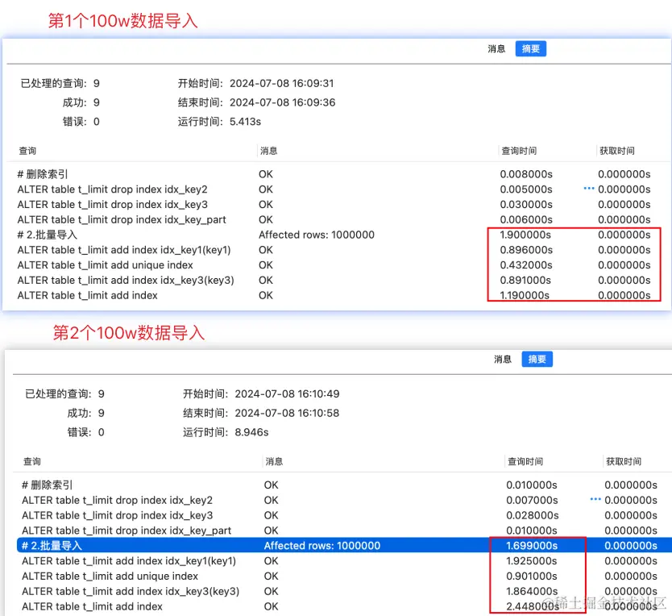Click the run time value '8.946s'

pos(251,432)
